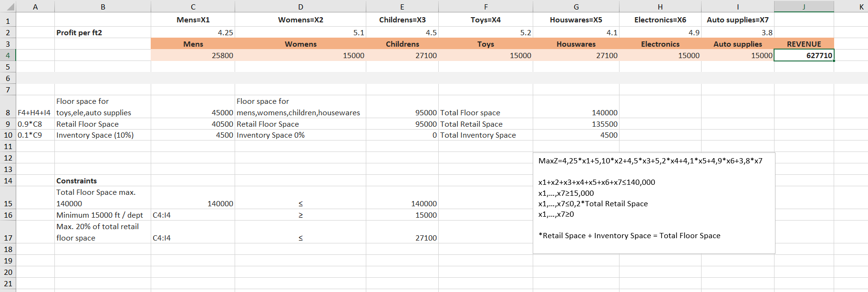Select the Constraints heading cell
This screenshot has height=292, width=868.
(103, 181)
